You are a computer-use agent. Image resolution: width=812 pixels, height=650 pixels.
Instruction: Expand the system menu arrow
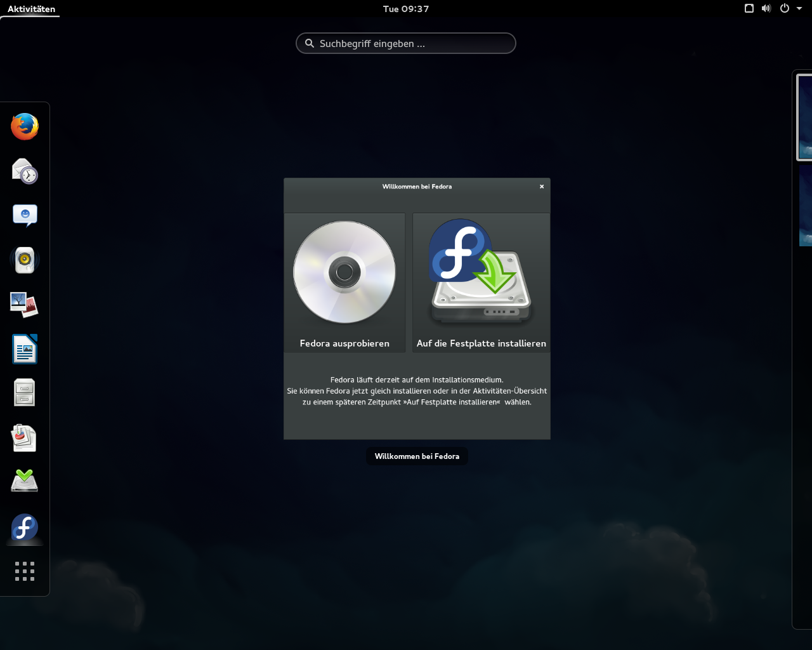(799, 9)
